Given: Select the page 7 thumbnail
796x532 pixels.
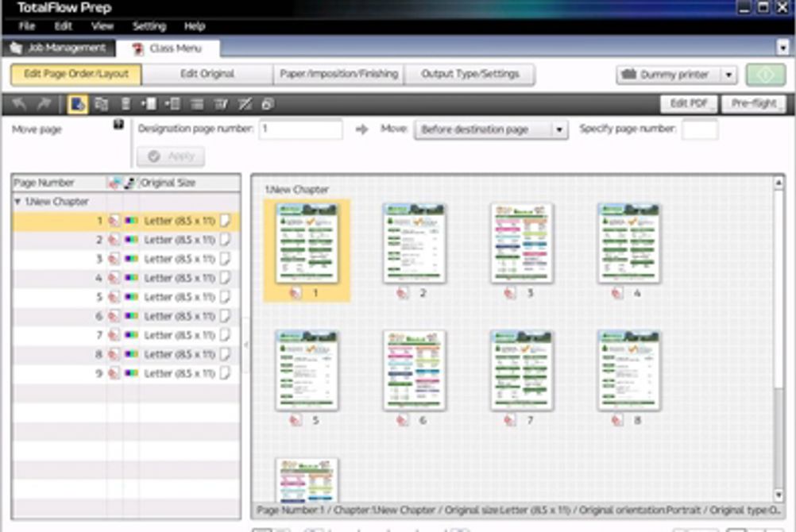Looking at the screenshot, I should (522, 371).
